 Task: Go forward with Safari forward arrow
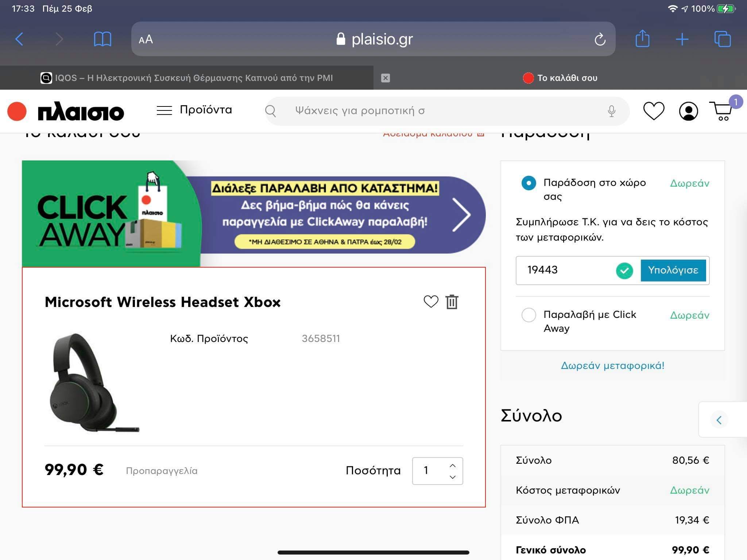pos(59,39)
